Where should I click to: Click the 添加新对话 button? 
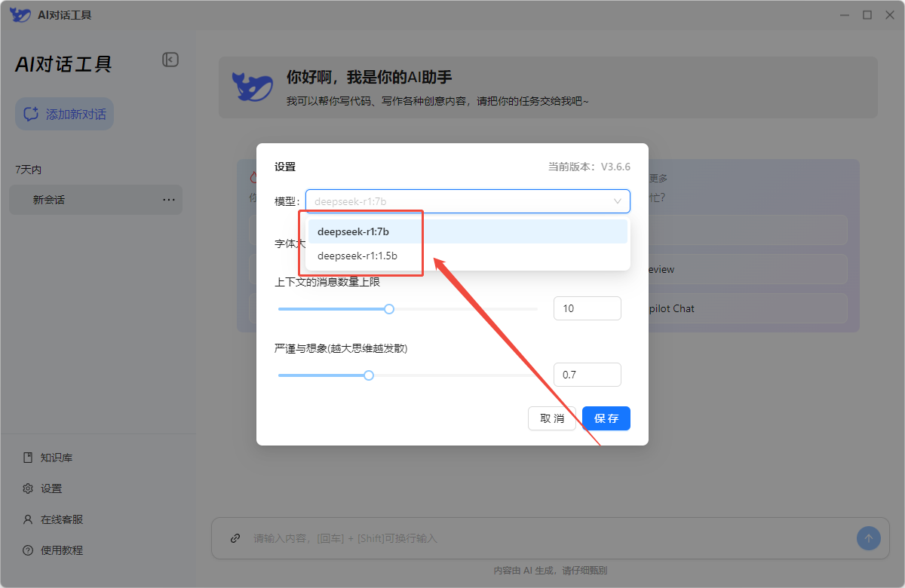[65, 114]
